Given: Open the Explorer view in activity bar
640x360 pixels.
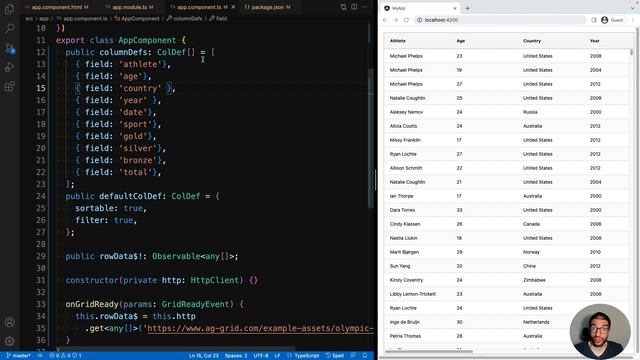Looking at the screenshot, I should coord(9,9).
